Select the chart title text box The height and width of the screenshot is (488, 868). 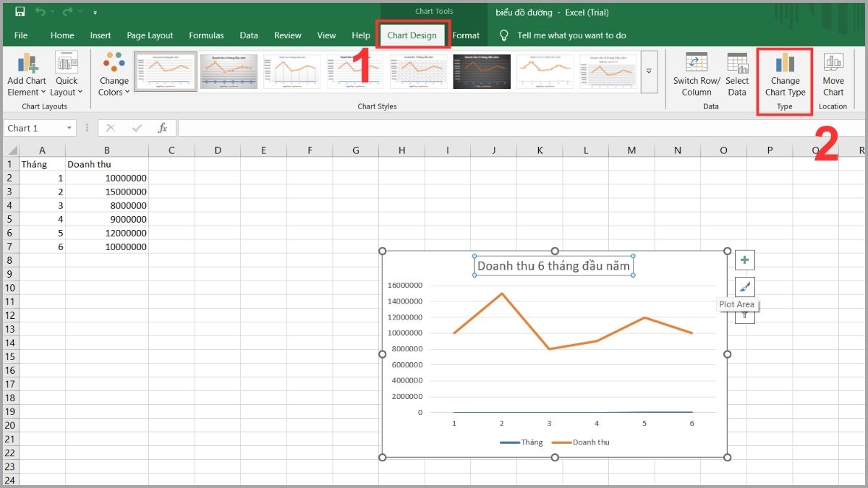pos(553,266)
